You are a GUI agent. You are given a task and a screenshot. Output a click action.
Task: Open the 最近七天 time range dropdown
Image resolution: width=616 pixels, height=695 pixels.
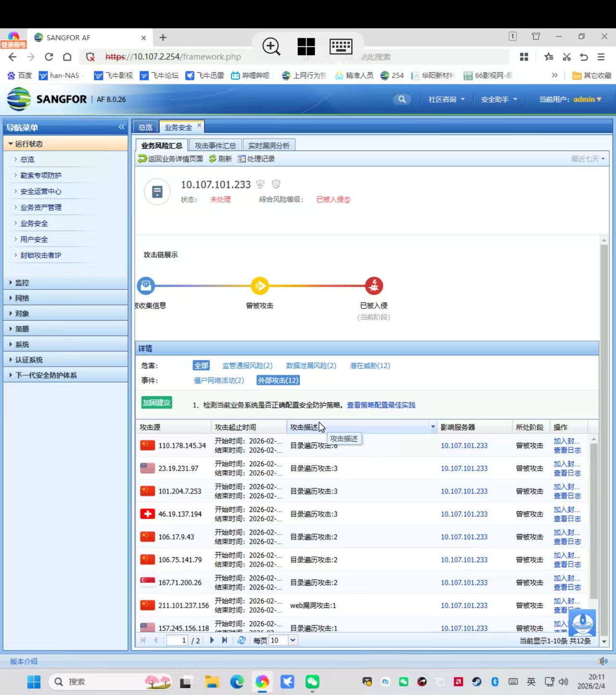pyautogui.click(x=588, y=159)
